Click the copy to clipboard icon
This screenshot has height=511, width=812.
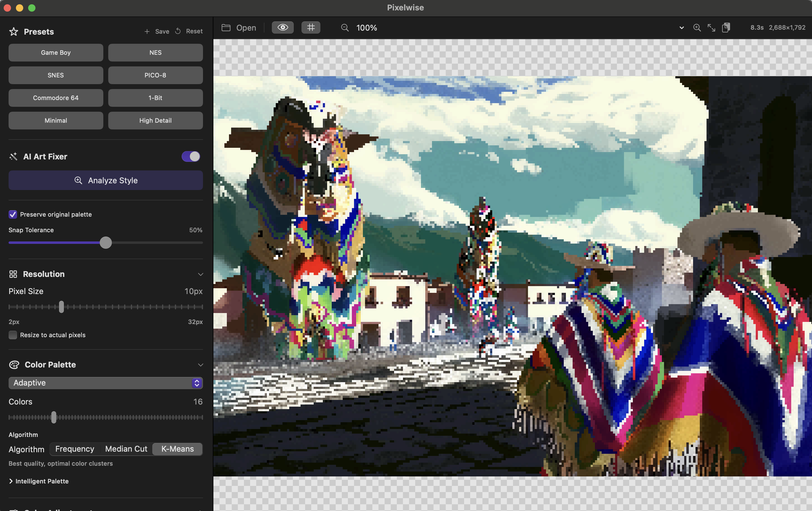click(x=726, y=28)
